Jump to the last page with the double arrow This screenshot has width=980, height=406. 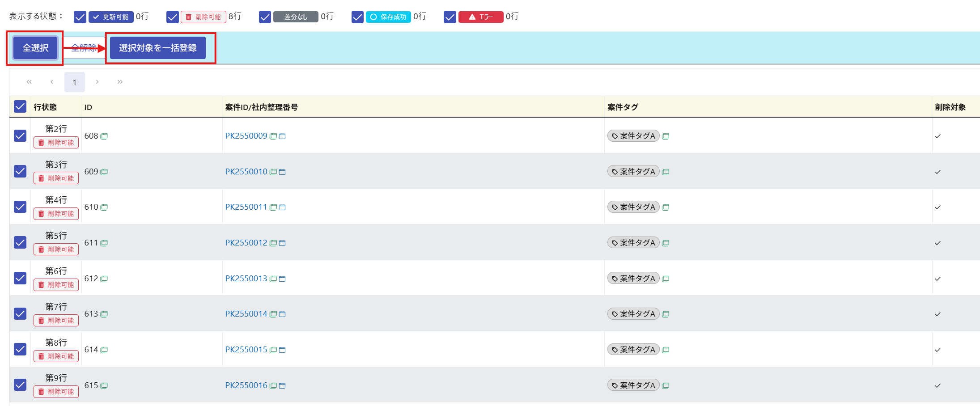(120, 82)
